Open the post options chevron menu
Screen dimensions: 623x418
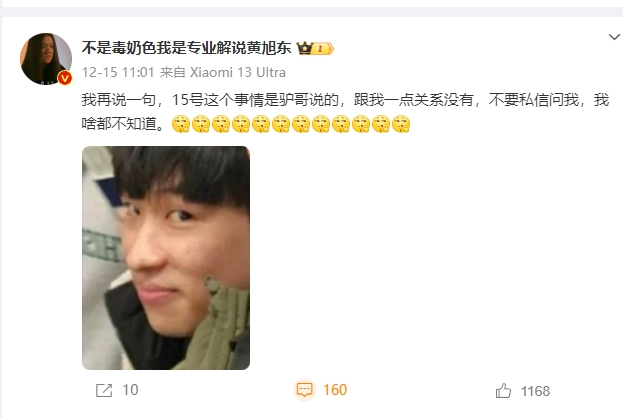pos(614,37)
